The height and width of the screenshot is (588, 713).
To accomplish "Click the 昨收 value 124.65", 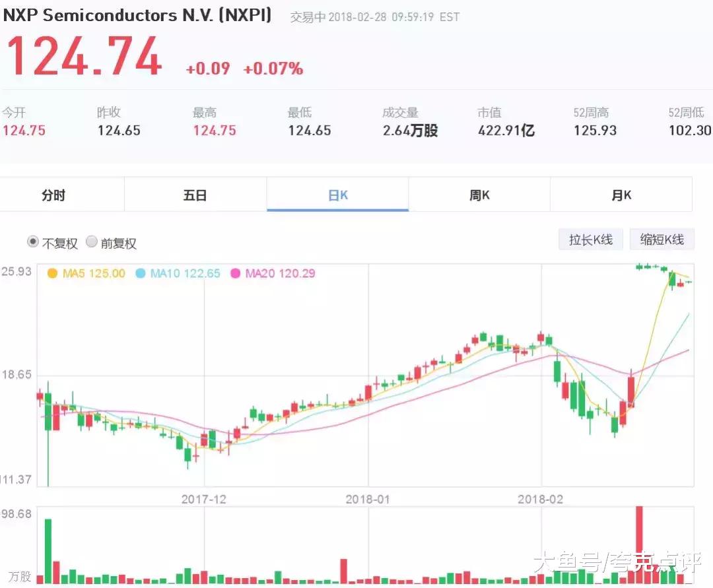I will point(119,131).
